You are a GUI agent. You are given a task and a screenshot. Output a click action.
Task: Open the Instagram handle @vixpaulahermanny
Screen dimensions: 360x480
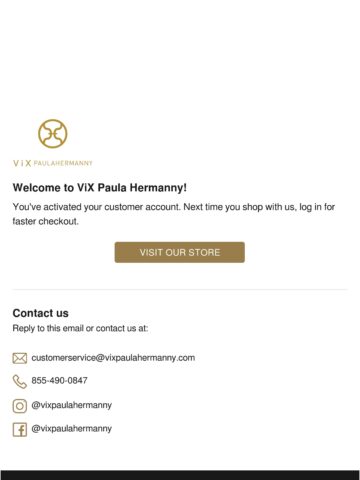pos(71,405)
